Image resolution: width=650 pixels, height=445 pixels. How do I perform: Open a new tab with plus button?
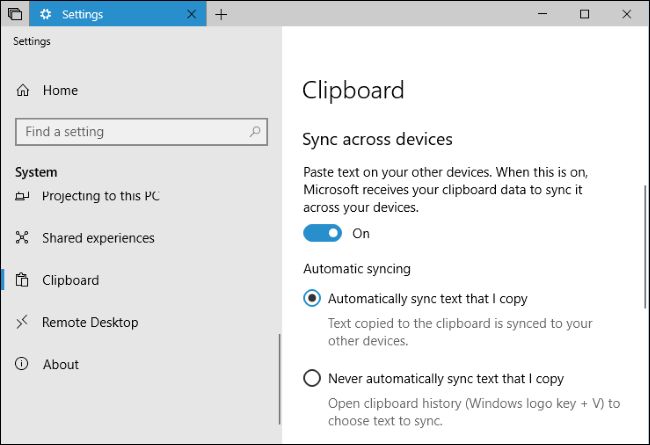click(x=221, y=15)
